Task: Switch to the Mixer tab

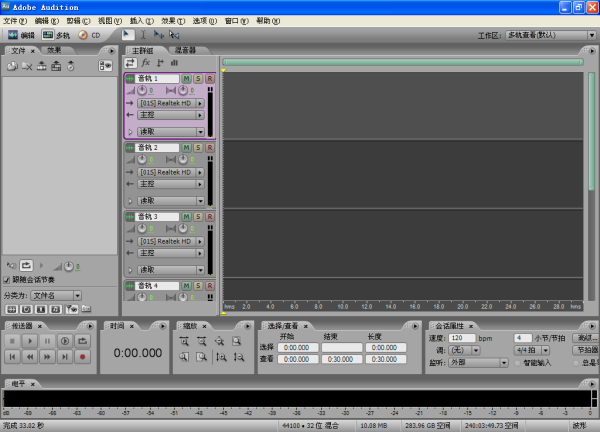Action: [x=185, y=50]
